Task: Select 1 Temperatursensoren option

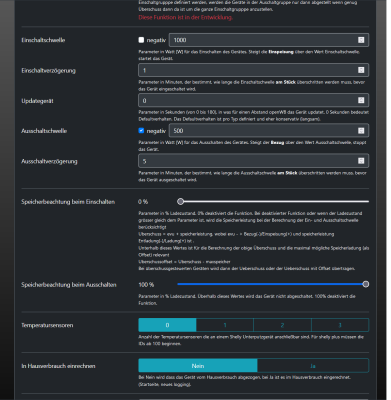Action: (x=225, y=325)
